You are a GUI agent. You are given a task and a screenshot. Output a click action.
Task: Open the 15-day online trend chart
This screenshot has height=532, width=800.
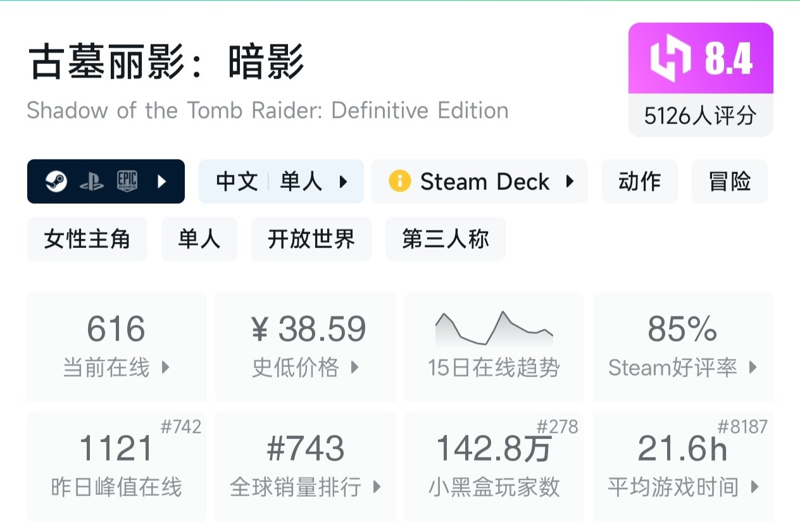[x=494, y=347]
